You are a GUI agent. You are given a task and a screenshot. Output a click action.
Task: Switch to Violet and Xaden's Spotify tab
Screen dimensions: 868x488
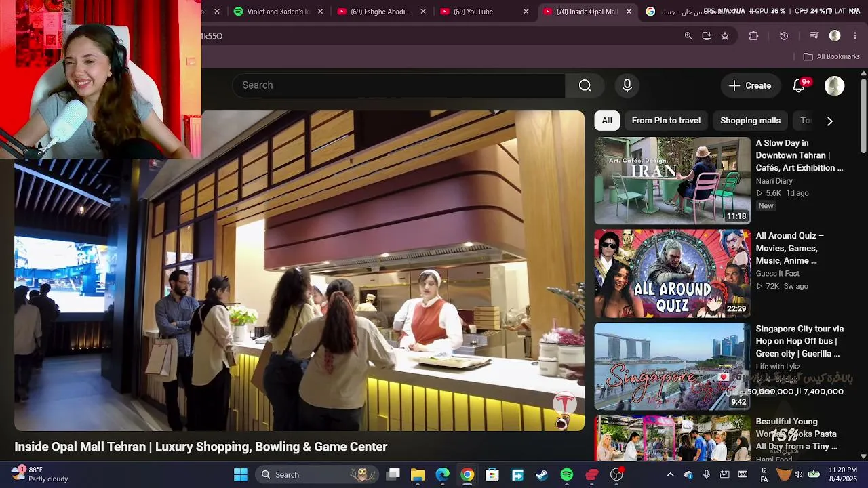[271, 12]
